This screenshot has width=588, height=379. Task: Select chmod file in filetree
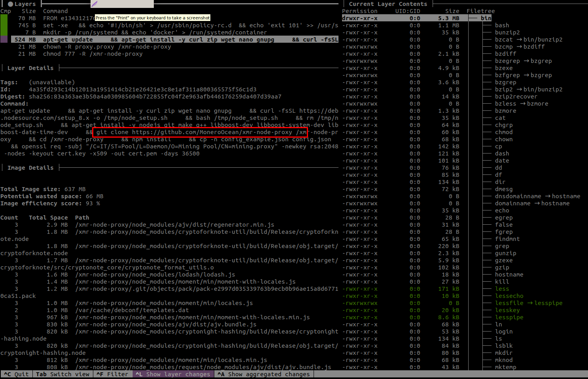coord(504,132)
